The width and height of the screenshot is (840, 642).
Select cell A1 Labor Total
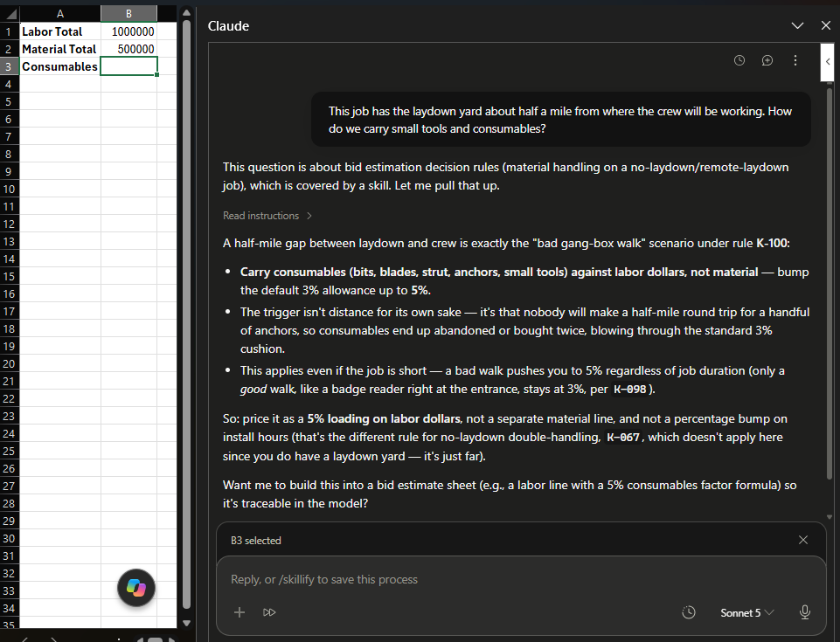pyautogui.click(x=60, y=31)
